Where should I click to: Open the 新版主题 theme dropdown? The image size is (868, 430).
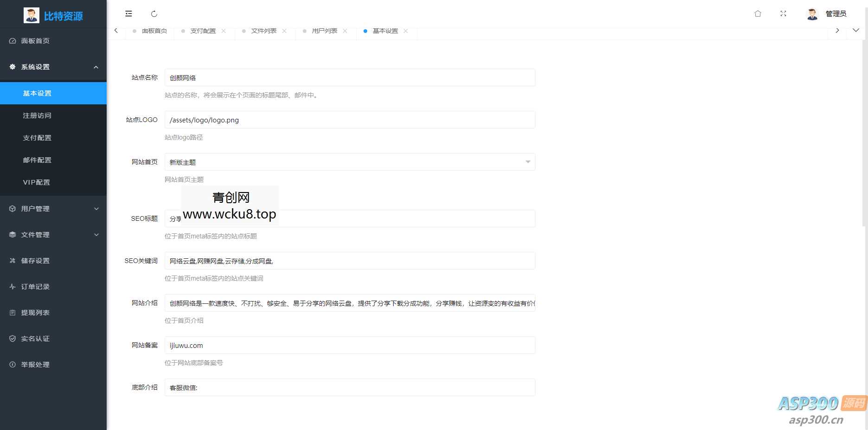point(528,162)
